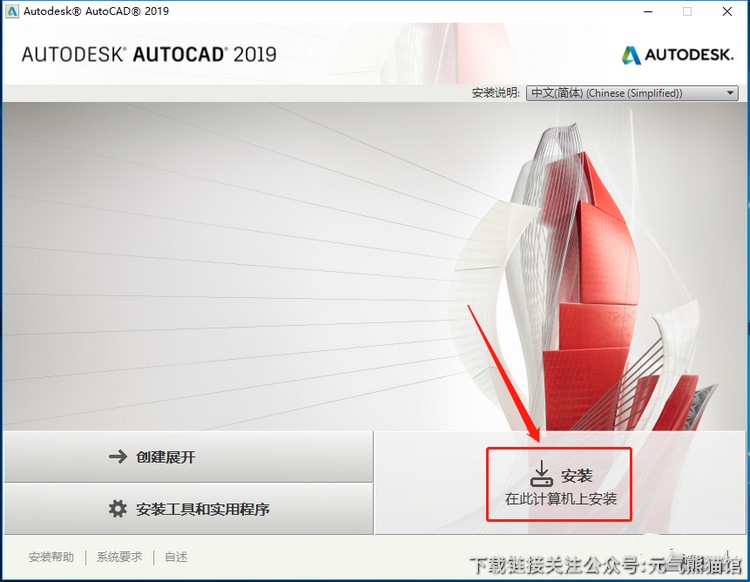Minimize the AutoCAD 2019 installer window
The image size is (750, 582).
tap(643, 12)
